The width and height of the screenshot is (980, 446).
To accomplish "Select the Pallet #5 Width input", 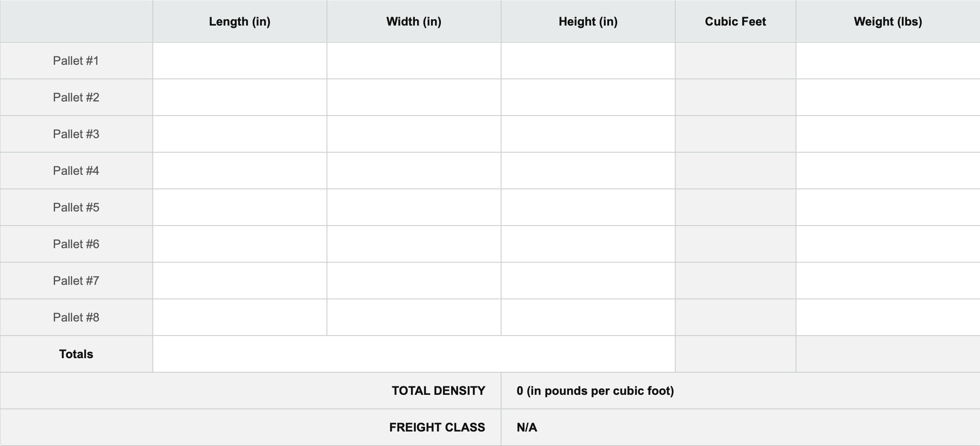I will tap(414, 207).
